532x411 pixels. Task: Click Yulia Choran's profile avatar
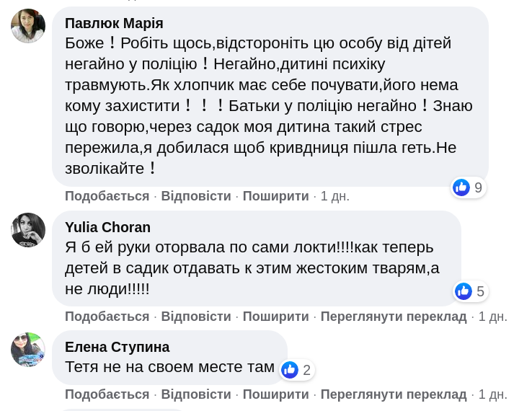point(28,230)
